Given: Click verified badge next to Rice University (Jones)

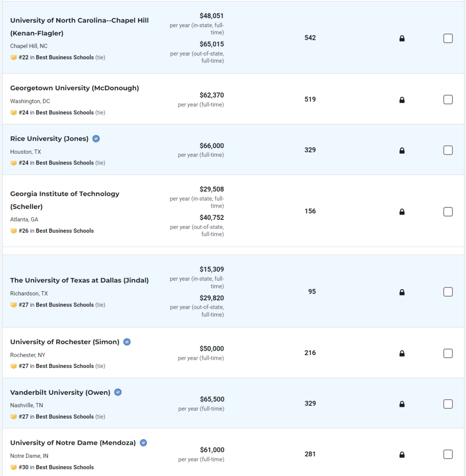Looking at the screenshot, I should tap(96, 139).
